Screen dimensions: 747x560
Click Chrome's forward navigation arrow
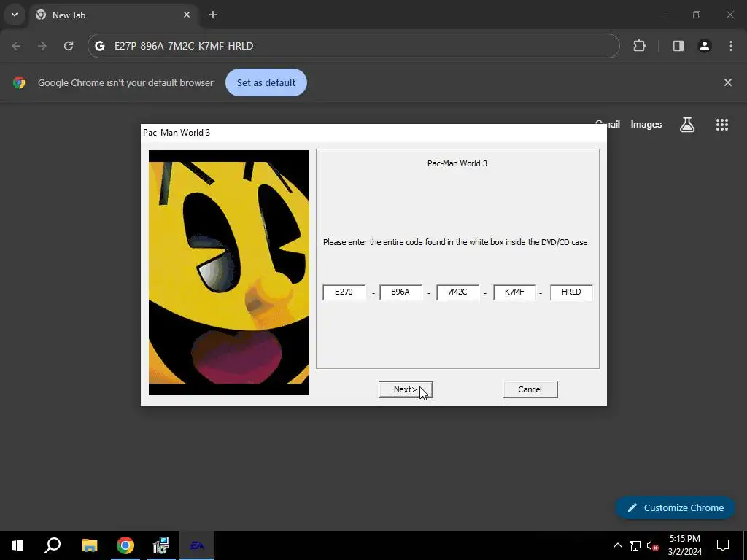42,46
